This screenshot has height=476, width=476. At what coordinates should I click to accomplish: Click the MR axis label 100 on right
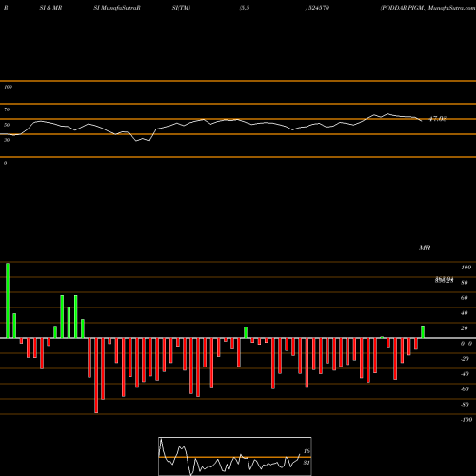466,268
